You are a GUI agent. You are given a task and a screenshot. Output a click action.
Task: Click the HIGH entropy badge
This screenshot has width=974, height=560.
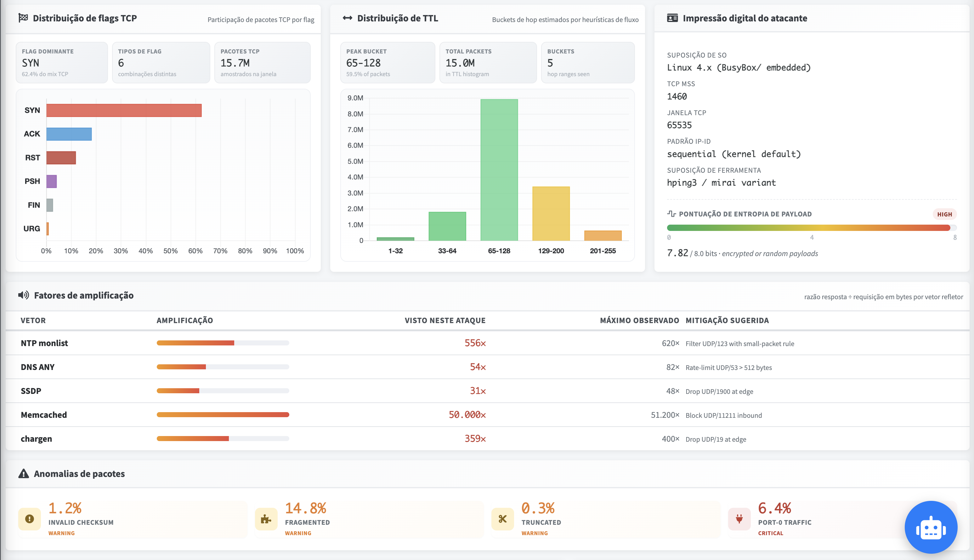pyautogui.click(x=944, y=214)
